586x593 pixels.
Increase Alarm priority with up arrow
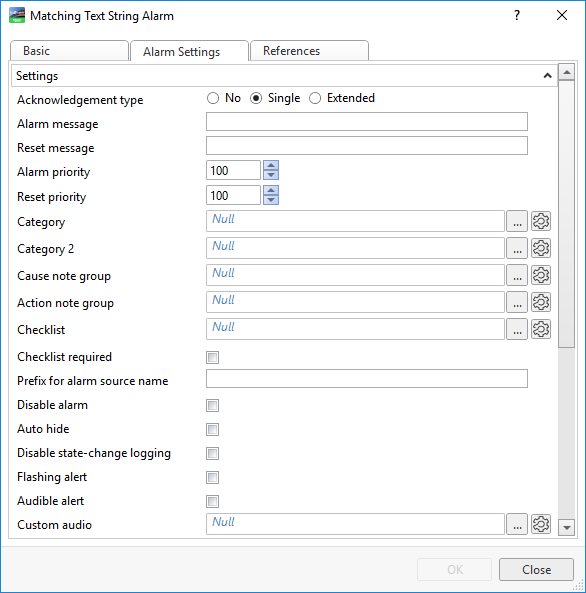pyautogui.click(x=271, y=165)
